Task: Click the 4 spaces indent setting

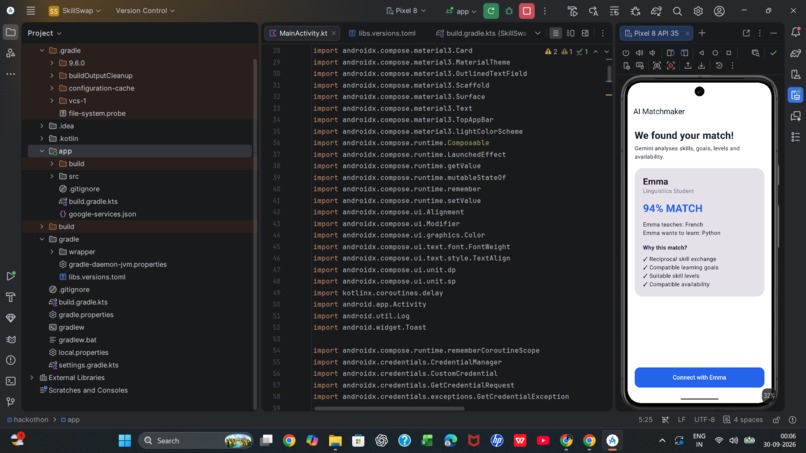Action: (743, 420)
